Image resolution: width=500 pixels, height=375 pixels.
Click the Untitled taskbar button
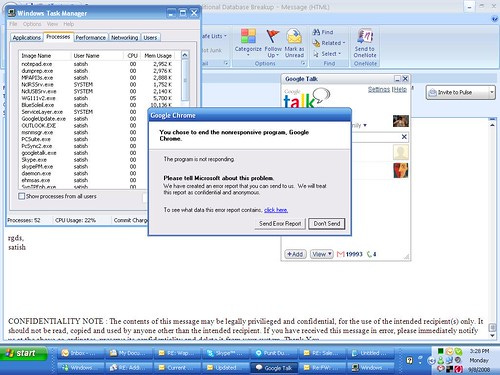(x=371, y=353)
